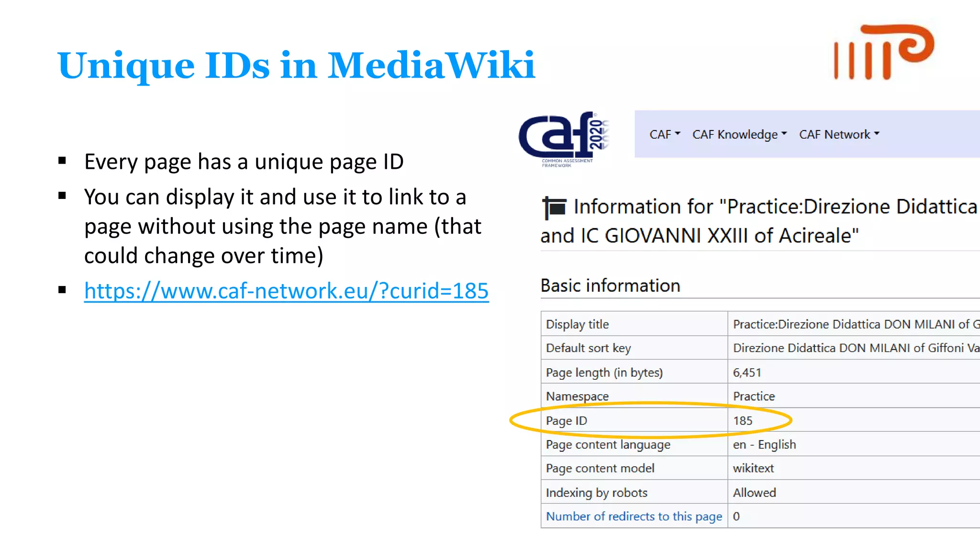Select the wikitext value cell
Image resolution: width=980 pixels, height=551 pixels.
point(854,468)
